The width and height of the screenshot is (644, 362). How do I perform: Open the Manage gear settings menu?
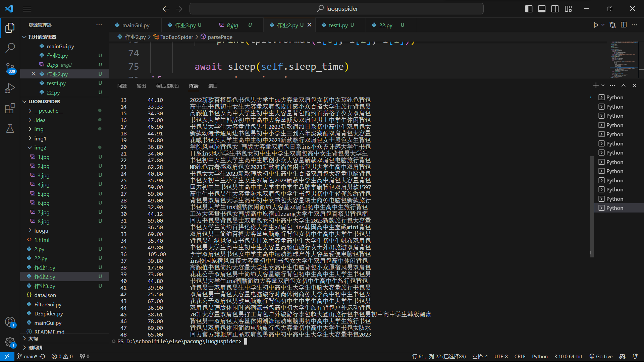click(10, 342)
